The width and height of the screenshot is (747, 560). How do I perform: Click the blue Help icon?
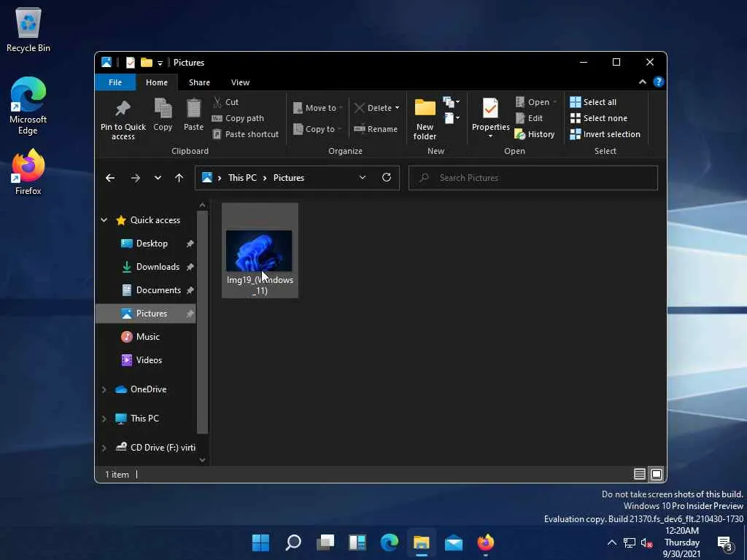pos(659,82)
